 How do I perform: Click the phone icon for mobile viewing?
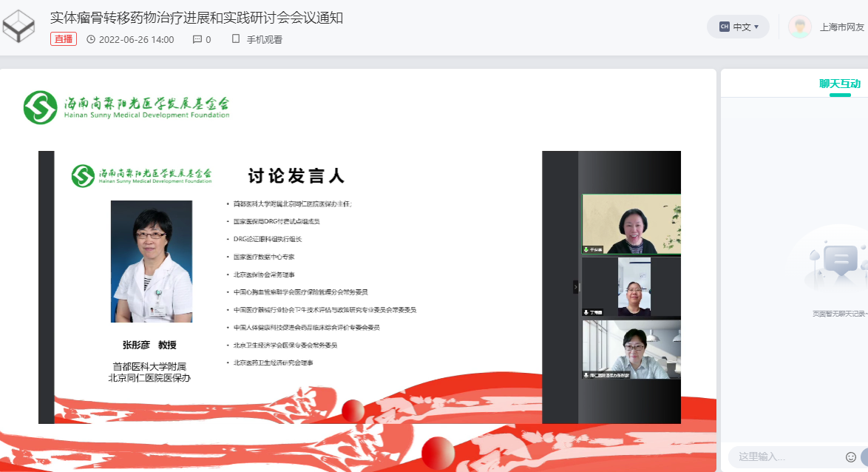(236, 39)
